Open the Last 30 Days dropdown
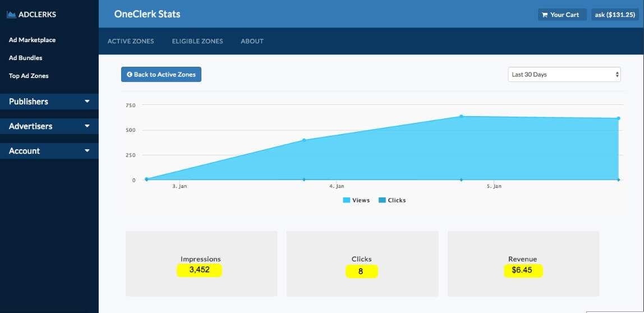 coord(564,75)
